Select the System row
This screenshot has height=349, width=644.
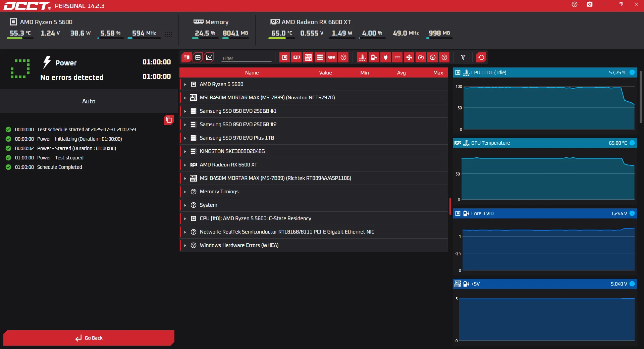(314, 205)
